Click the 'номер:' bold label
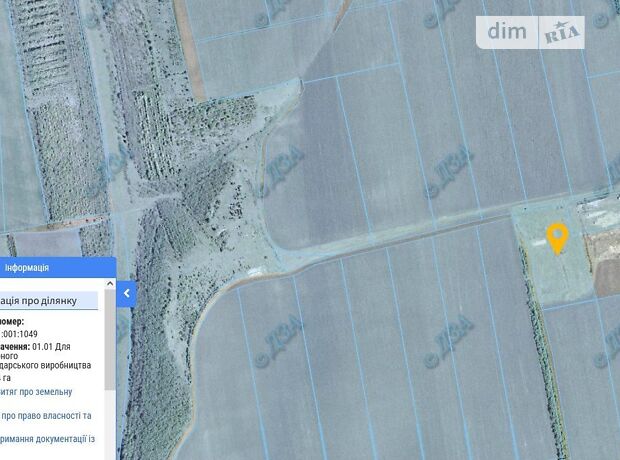Viewport: 620px width, 460px height. (x=16, y=321)
